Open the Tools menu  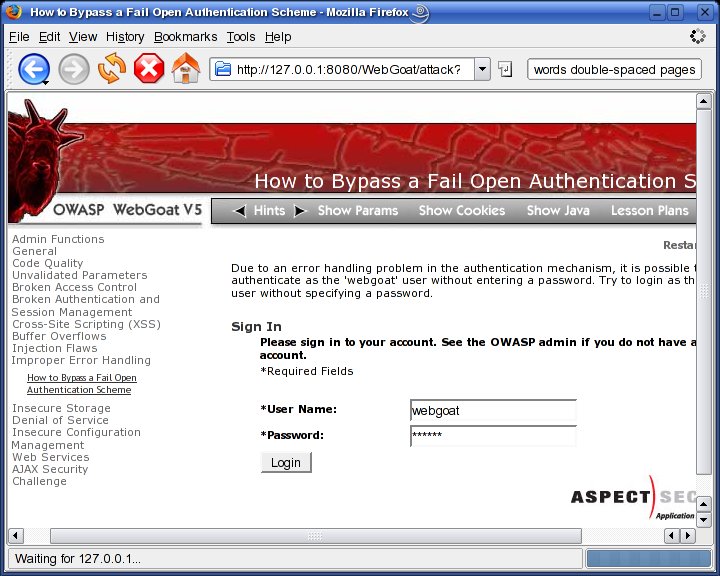[x=241, y=37]
